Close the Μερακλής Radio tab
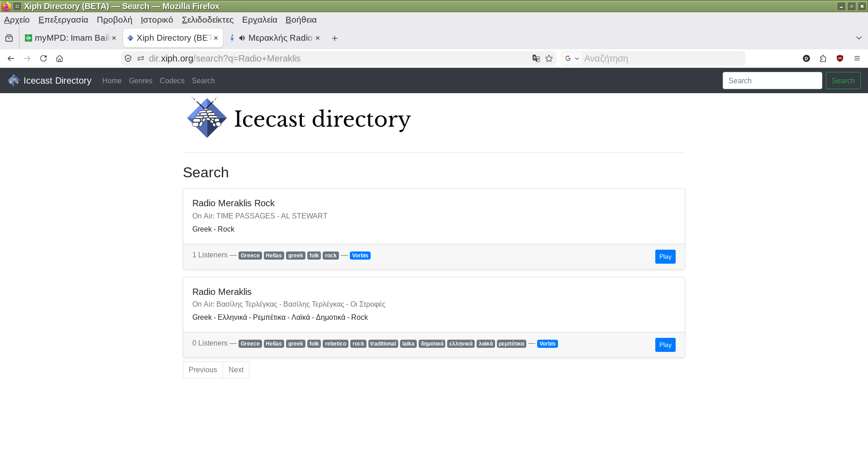Screen dimensions: 868x474 point(318,38)
